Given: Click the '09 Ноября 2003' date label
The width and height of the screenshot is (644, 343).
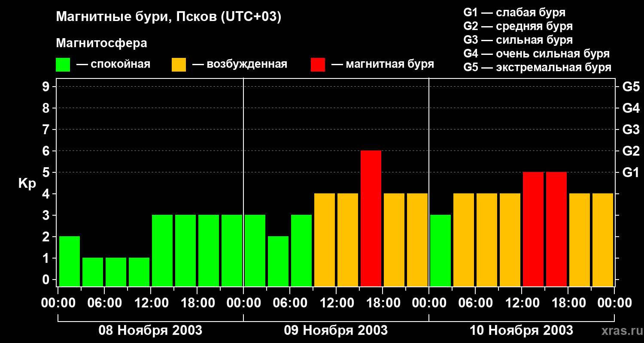Looking at the screenshot, I should (336, 330).
